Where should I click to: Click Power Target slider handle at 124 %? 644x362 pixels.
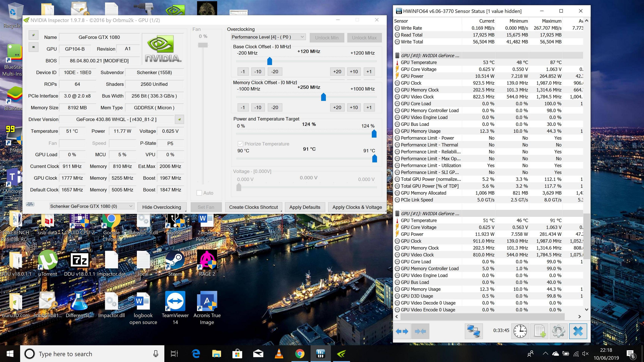pyautogui.click(x=374, y=134)
